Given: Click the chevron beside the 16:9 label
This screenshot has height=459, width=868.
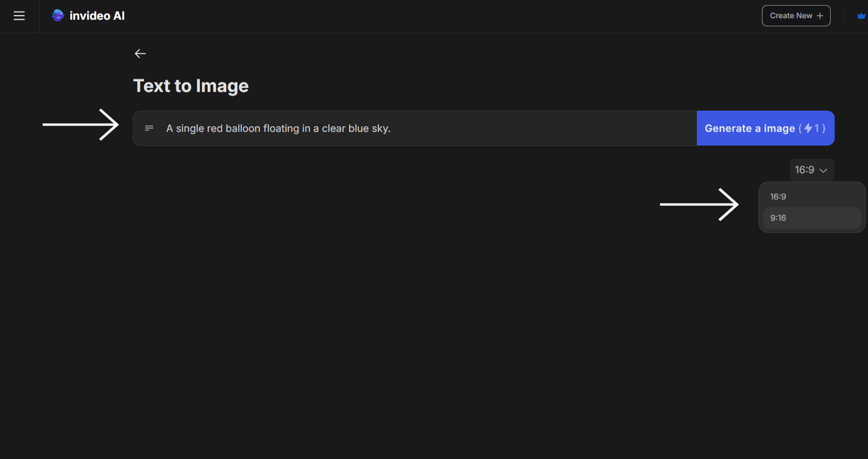Looking at the screenshot, I should (x=823, y=171).
